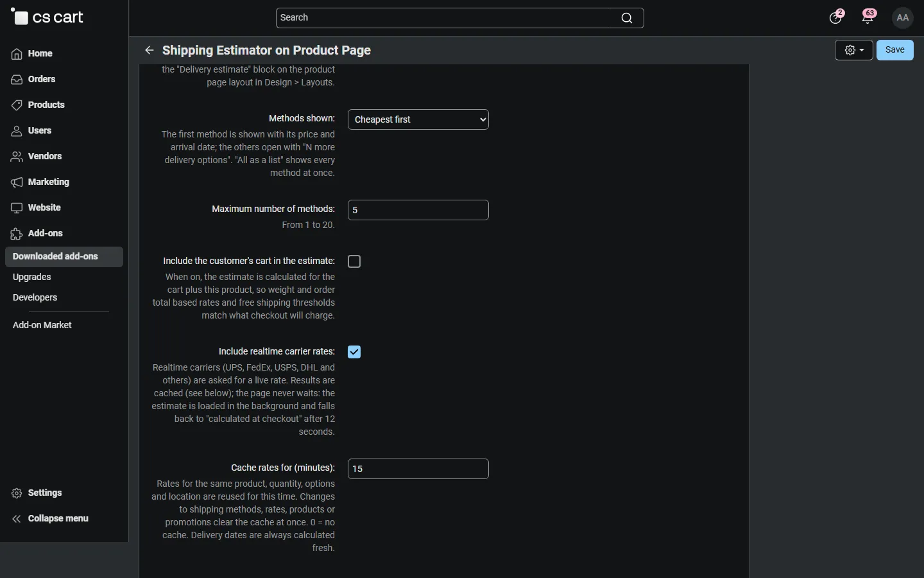Screen dimensions: 924x578
Task: Click the Add-ons puzzle icon
Action: [x=17, y=234]
